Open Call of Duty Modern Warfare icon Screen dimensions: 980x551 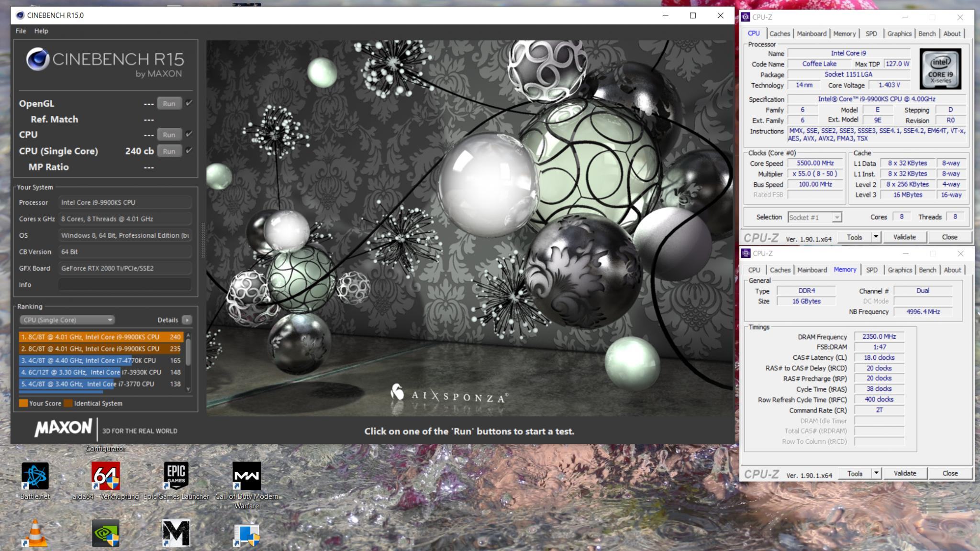(x=246, y=475)
